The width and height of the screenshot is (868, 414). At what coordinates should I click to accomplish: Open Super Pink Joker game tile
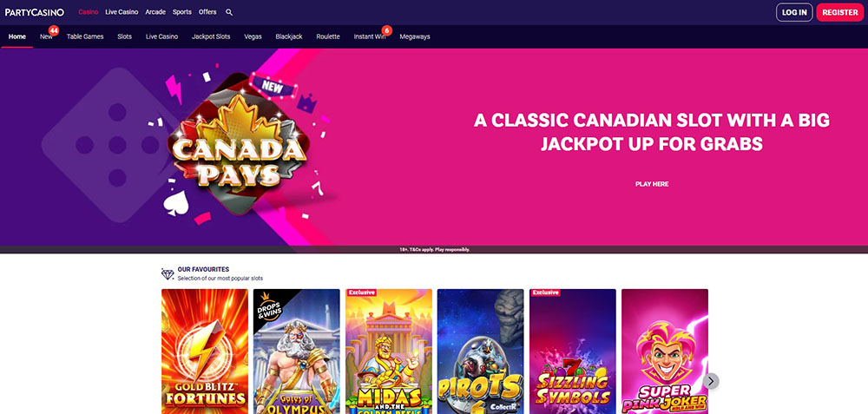tap(665, 352)
